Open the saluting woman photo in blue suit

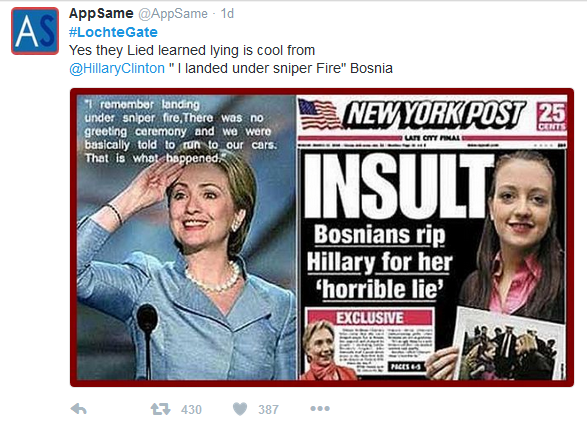[x=186, y=237]
